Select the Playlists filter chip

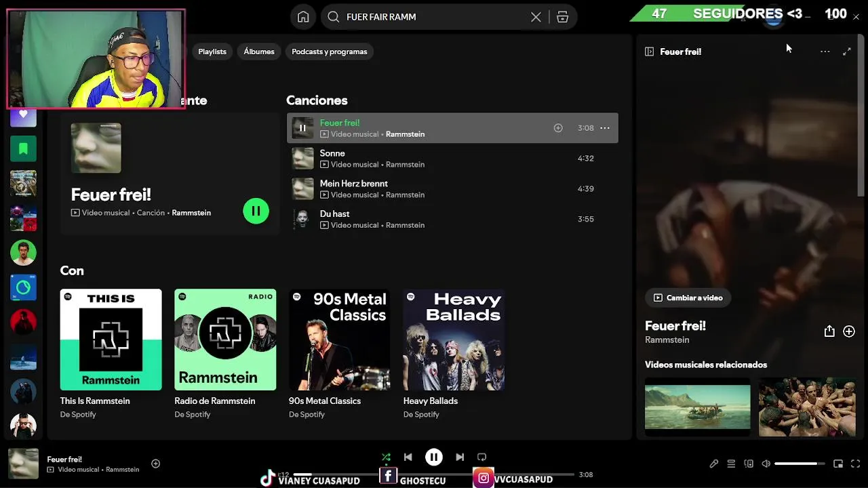point(212,52)
